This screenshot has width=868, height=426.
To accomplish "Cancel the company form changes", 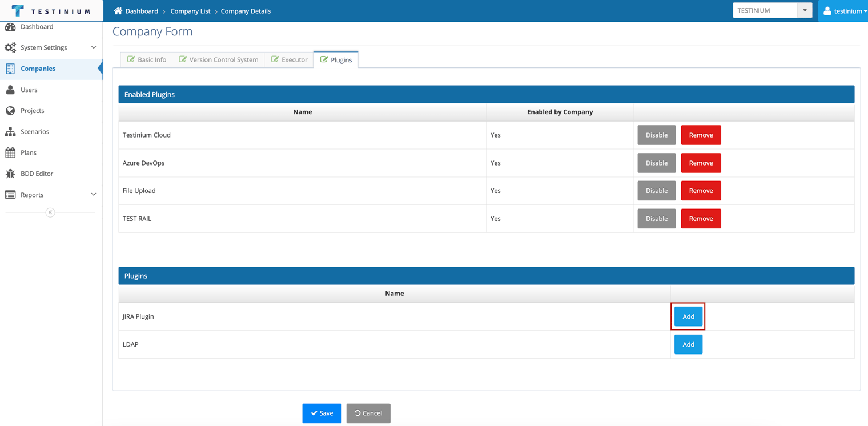I will [x=368, y=413].
